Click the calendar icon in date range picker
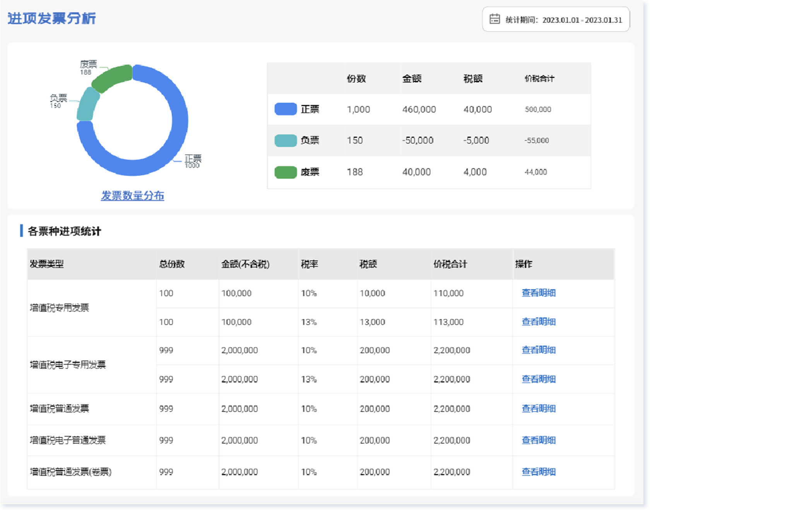 point(494,19)
